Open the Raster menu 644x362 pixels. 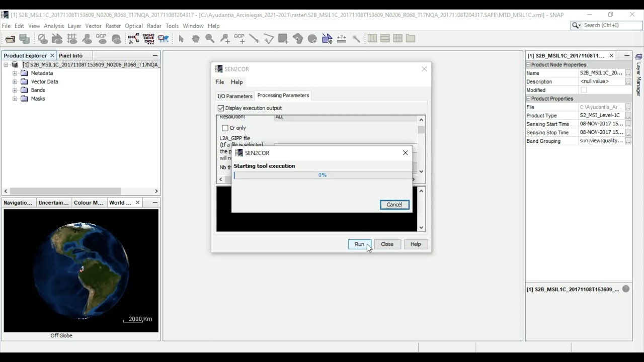pos(113,26)
